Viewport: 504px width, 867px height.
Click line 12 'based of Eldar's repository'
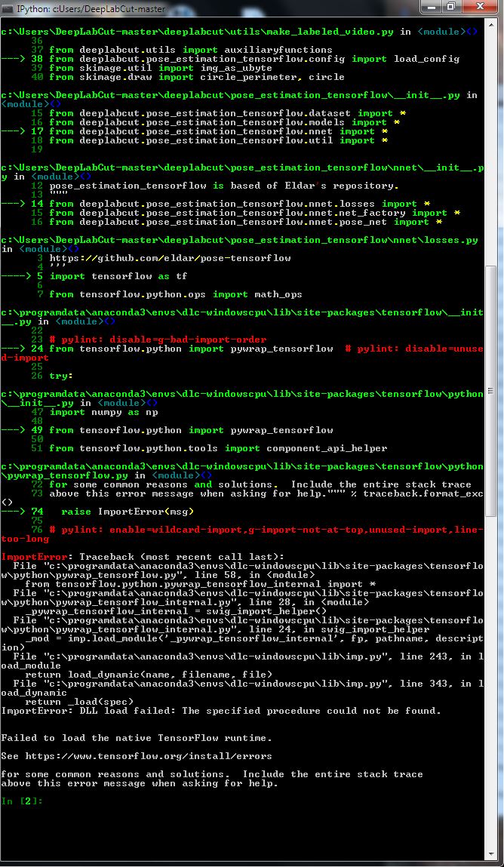pos(215,186)
